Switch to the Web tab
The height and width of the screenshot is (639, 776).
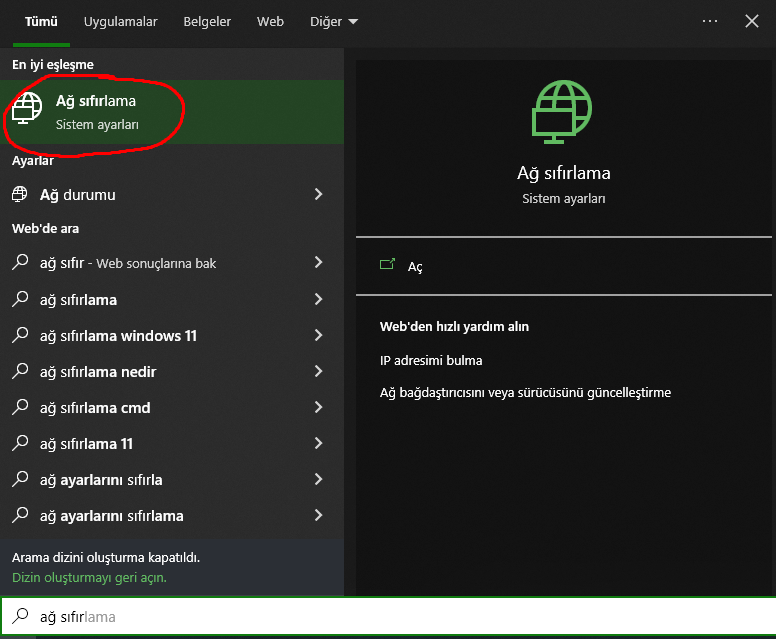click(270, 22)
